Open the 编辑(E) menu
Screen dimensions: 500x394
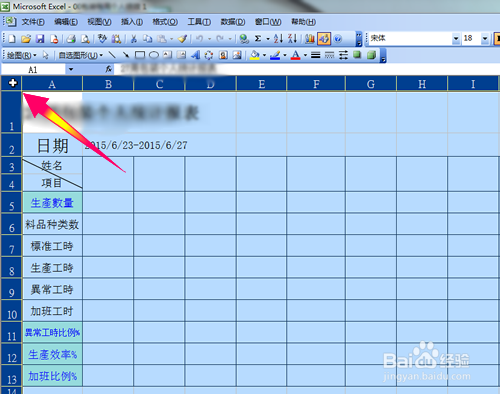[66, 22]
